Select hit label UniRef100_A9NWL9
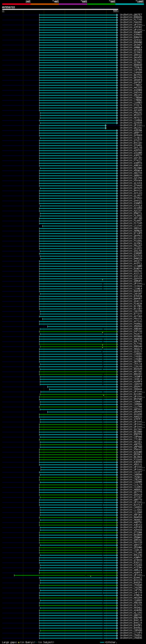 pos(131,47)
